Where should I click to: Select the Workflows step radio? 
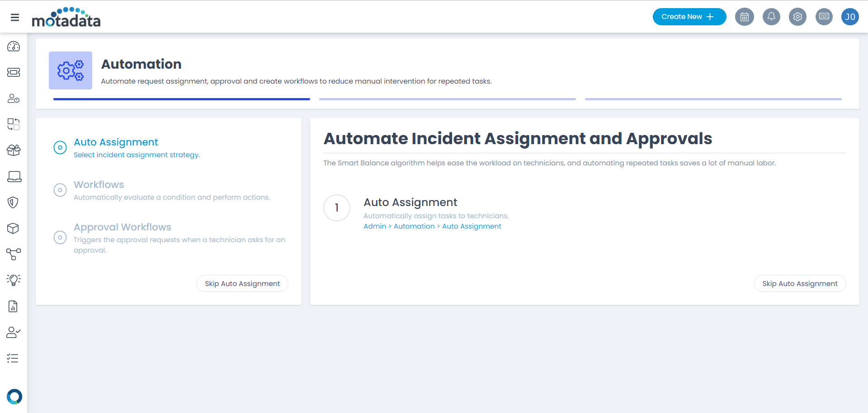pyautogui.click(x=60, y=190)
